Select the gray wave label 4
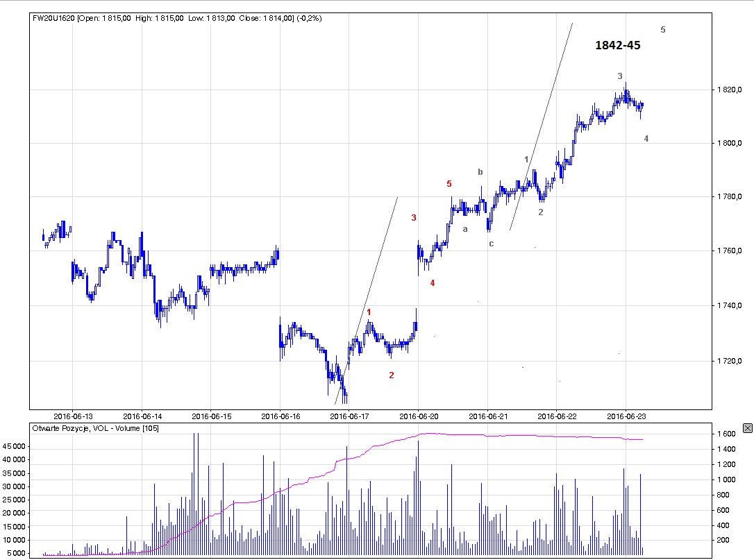This screenshot has height=560, width=754. tap(646, 138)
